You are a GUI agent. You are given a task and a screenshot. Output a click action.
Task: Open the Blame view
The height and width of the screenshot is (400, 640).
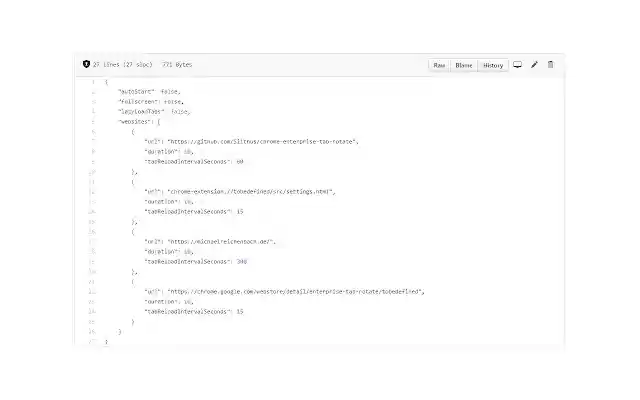464,65
